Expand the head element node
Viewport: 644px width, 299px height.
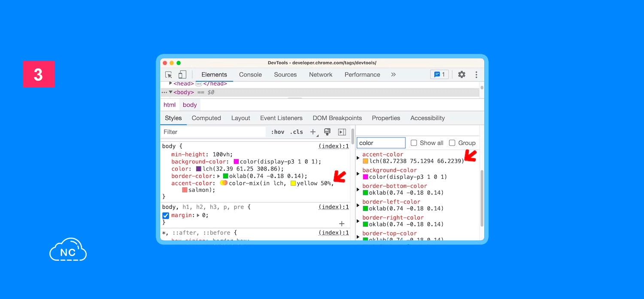coord(171,83)
